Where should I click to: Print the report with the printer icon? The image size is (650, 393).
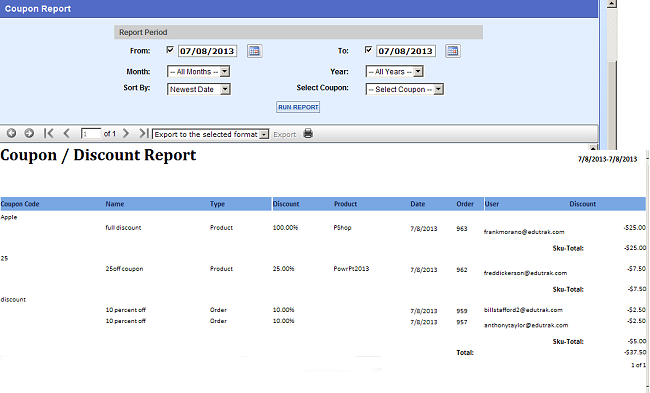click(308, 133)
